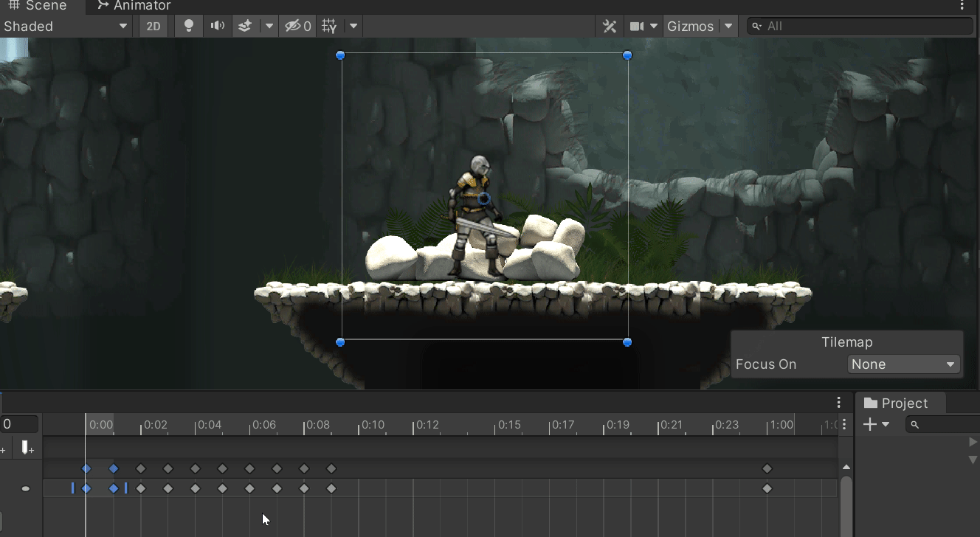Select the top-row keyframe at 0:02
This screenshot has height=537, width=980.
(141, 468)
